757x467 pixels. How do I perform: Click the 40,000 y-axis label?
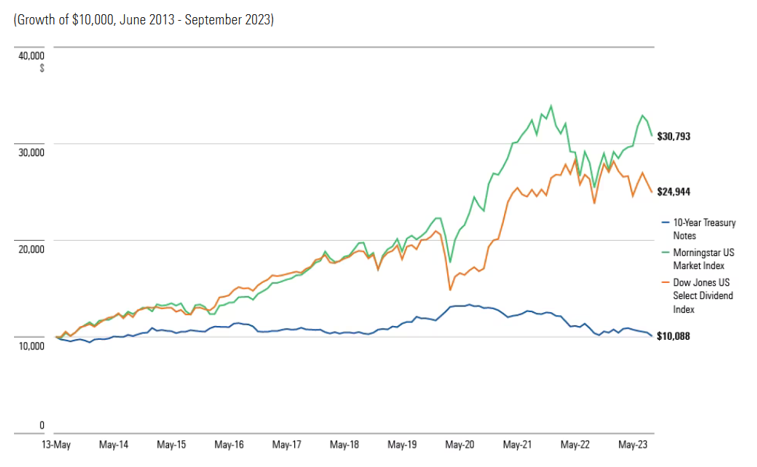34,55
